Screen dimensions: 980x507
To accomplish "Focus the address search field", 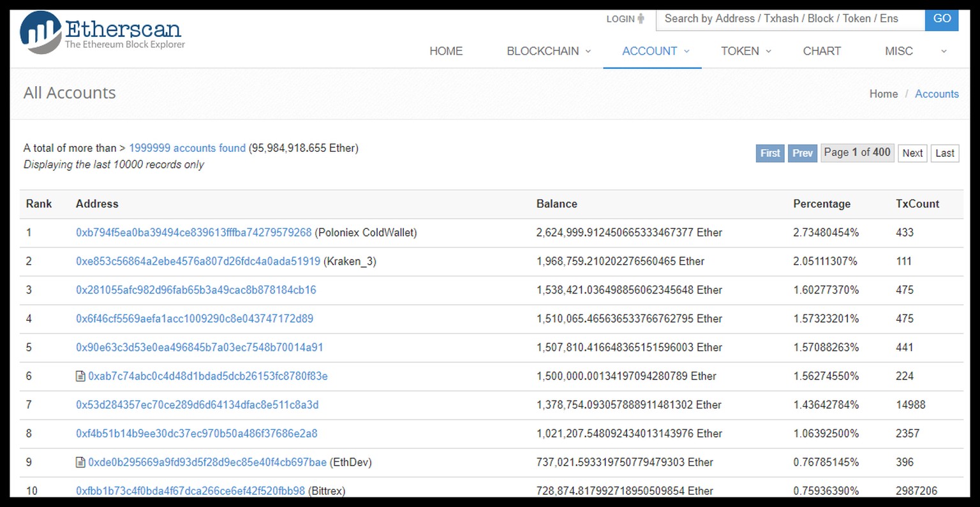I will [790, 19].
